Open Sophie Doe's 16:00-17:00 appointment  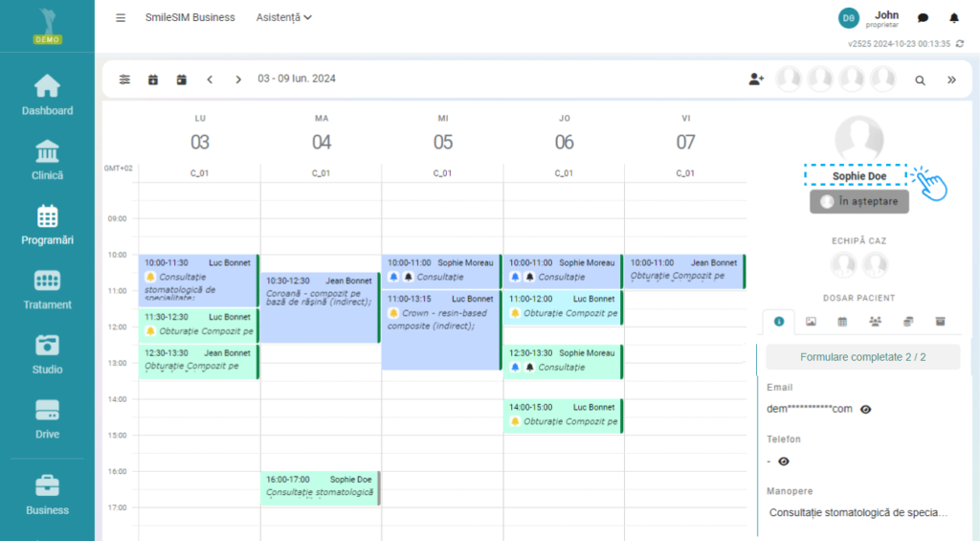[321, 486]
